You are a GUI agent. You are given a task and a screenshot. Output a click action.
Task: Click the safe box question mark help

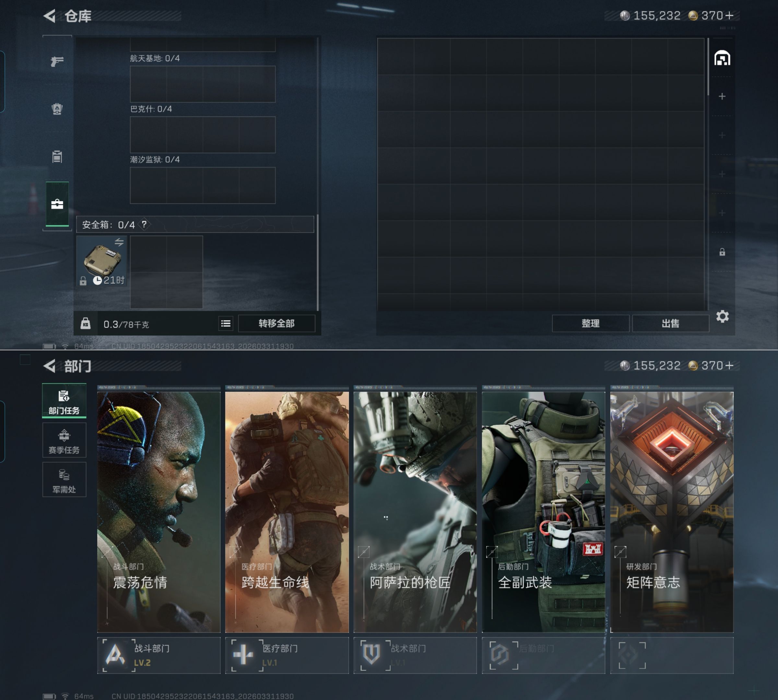tap(144, 224)
